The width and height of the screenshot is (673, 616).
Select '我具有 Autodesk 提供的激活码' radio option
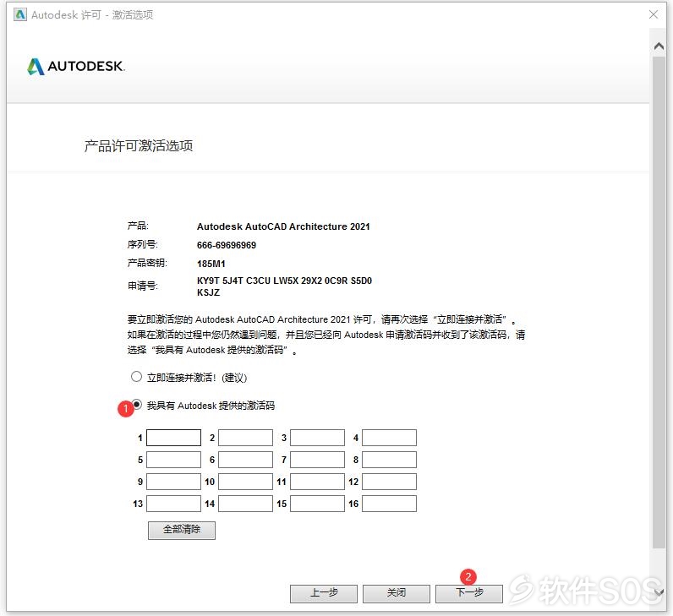click(x=136, y=404)
